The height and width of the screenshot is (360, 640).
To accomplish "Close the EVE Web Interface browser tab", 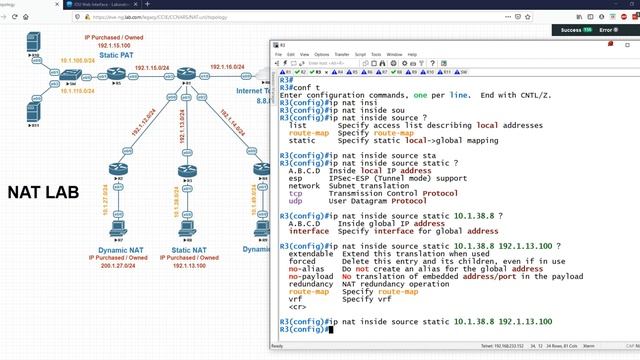I will pyautogui.click(x=136, y=4).
